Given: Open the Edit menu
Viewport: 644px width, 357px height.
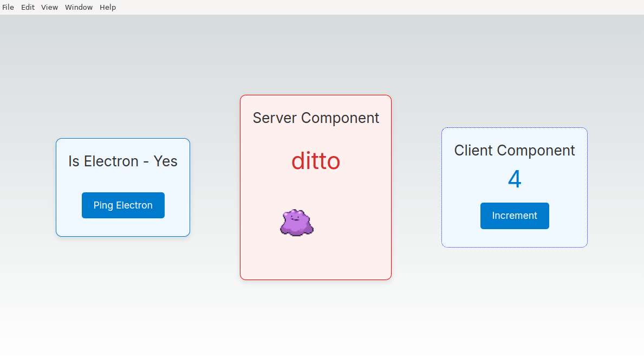Looking at the screenshot, I should [28, 8].
